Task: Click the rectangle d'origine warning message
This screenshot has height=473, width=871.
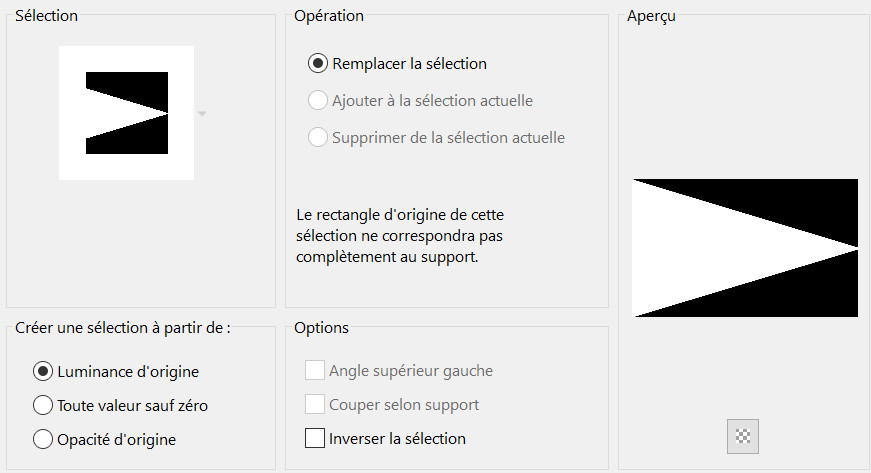Action: [409, 236]
